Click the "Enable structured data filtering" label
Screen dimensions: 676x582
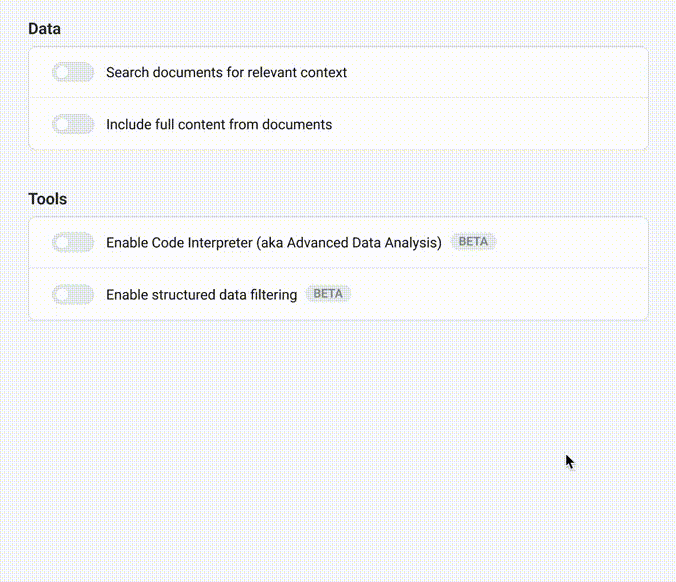coord(201,294)
